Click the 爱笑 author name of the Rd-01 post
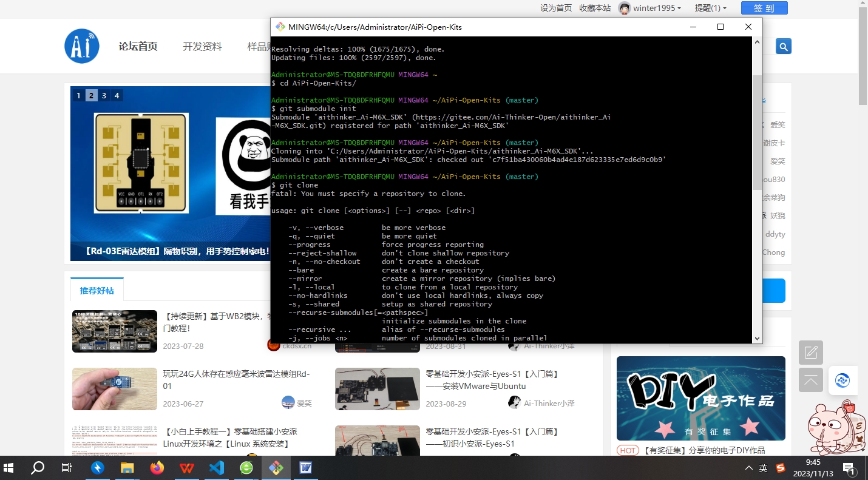Viewport: 868px width, 480px height. [304, 403]
